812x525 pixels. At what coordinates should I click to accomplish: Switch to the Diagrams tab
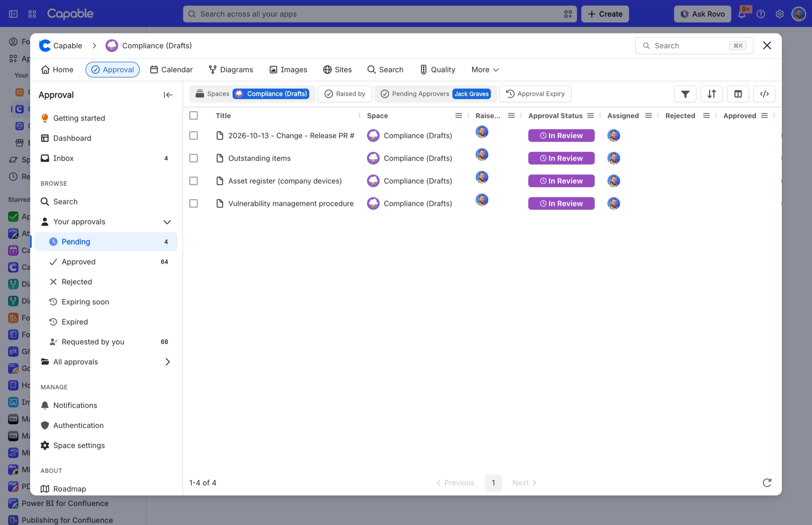231,70
